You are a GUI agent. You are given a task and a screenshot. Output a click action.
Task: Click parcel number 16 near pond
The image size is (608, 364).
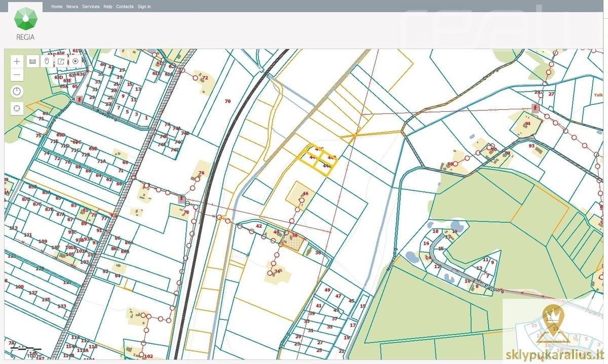coord(426,243)
